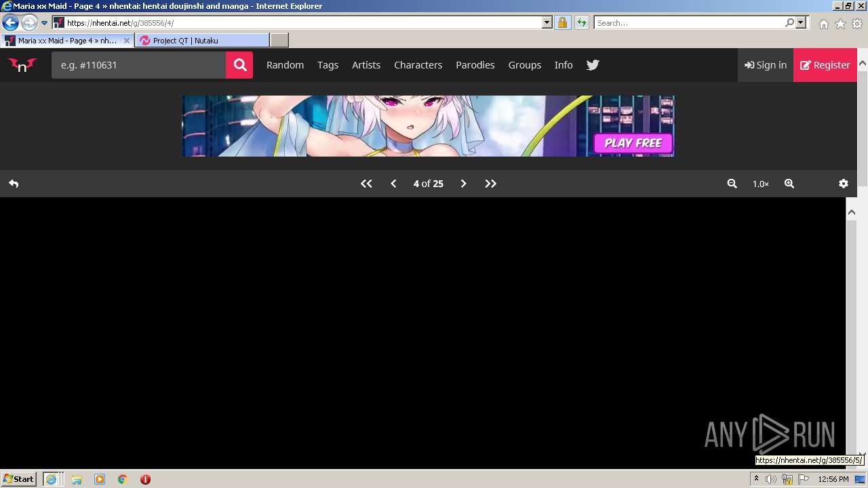The image size is (868, 488).
Task: Click the network icon in the system tray
Action: coord(787,479)
